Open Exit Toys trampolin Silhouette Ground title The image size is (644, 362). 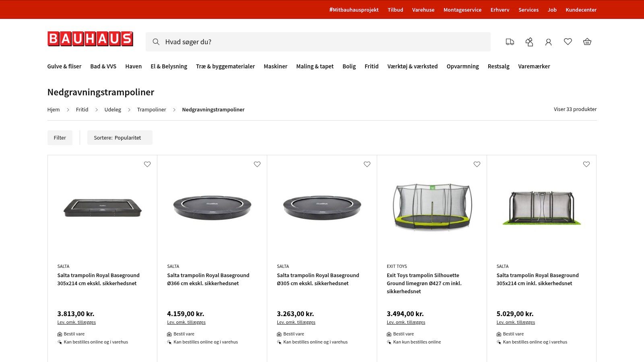[424, 283]
